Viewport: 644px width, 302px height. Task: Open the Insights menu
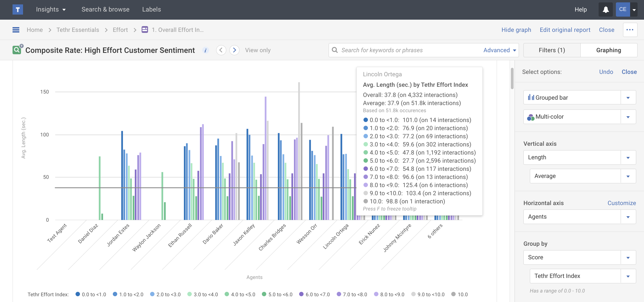point(51,9)
